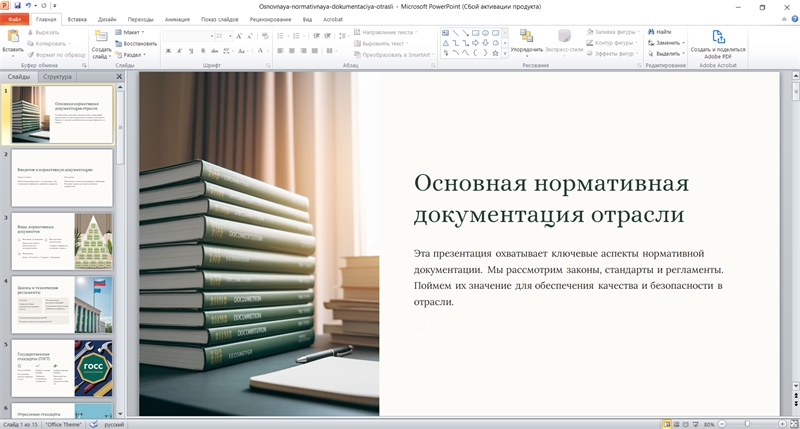The height and width of the screenshot is (429, 800).
Task: Click the Quick Styles (Экспресс-стили) icon
Action: [x=564, y=36]
